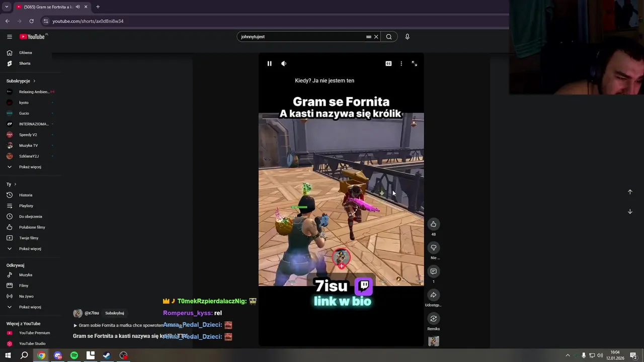
Task: Go to the previous Short with up arrow
Action: [630, 192]
